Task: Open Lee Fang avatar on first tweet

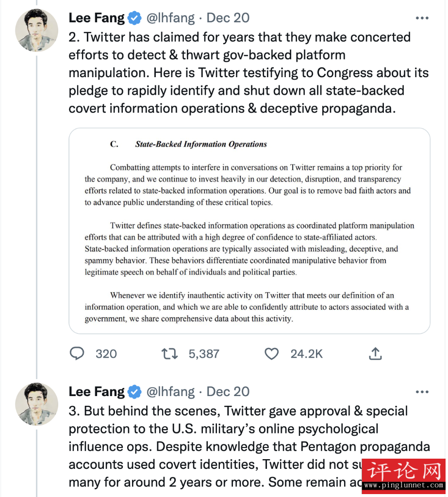Action: pos(37,30)
